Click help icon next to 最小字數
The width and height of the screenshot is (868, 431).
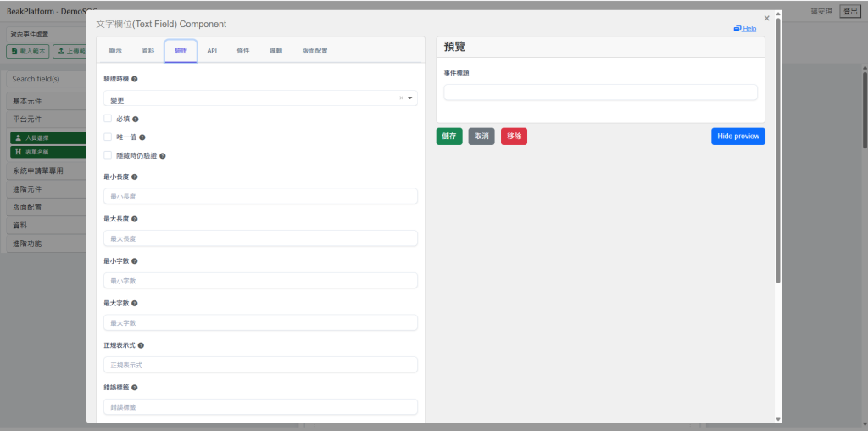[135, 261]
